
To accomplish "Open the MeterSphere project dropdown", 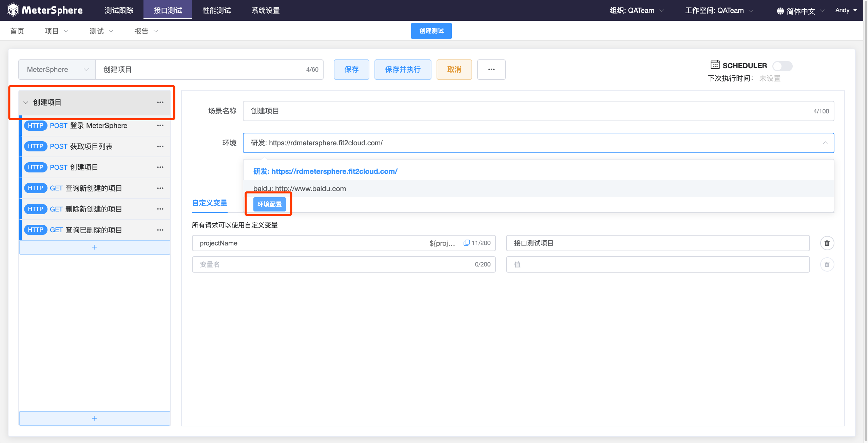I will click(x=57, y=70).
